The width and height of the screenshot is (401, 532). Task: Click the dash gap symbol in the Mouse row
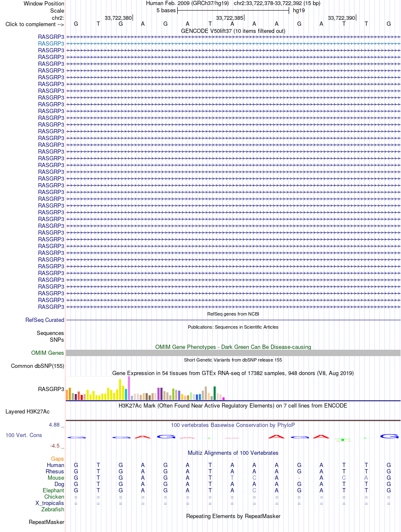coord(299,478)
